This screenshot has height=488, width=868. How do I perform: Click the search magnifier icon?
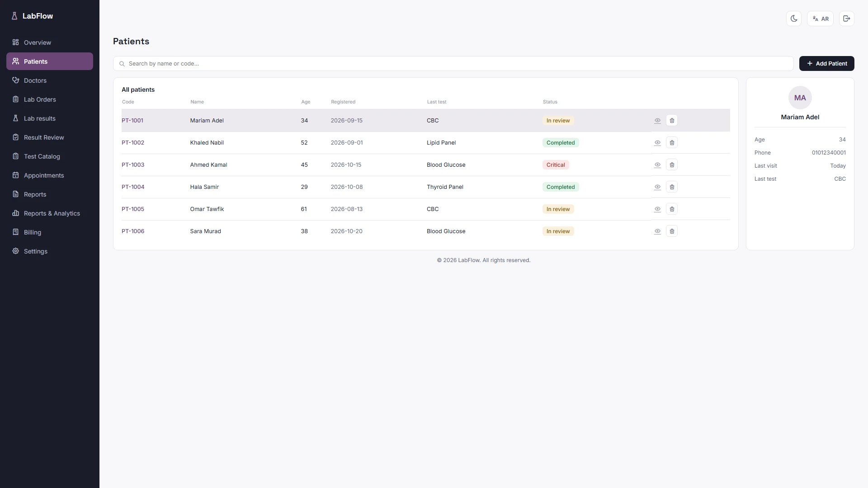(x=122, y=64)
